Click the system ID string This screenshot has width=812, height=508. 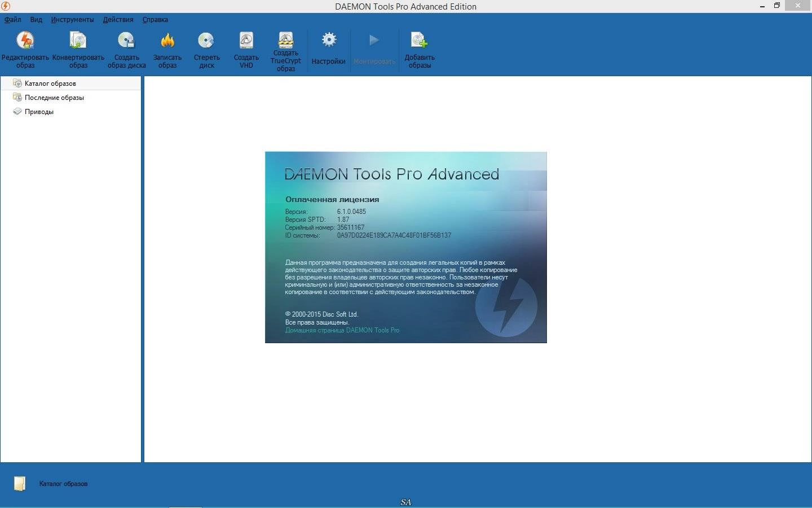(394, 235)
